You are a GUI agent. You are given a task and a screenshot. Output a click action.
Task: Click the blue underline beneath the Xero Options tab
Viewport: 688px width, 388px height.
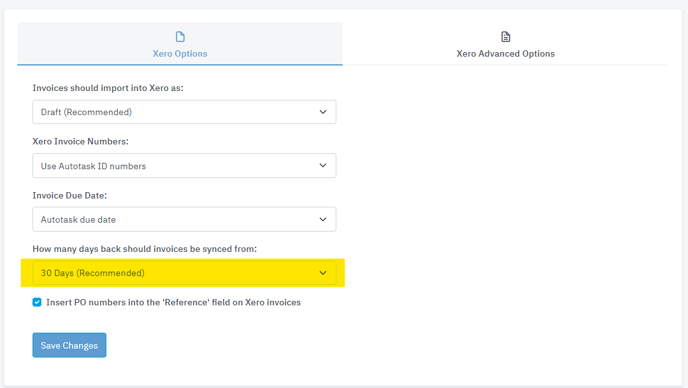180,65
